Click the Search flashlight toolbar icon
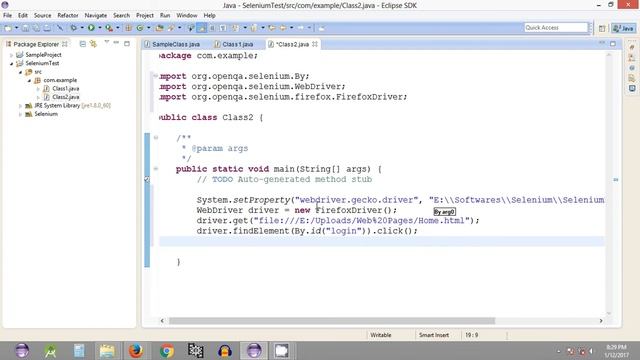Image resolution: width=640 pixels, height=360 pixels. coord(171,28)
